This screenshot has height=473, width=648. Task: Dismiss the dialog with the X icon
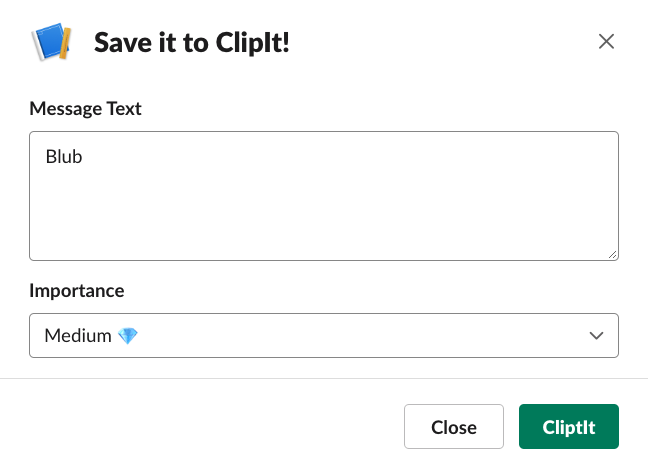pos(606,41)
